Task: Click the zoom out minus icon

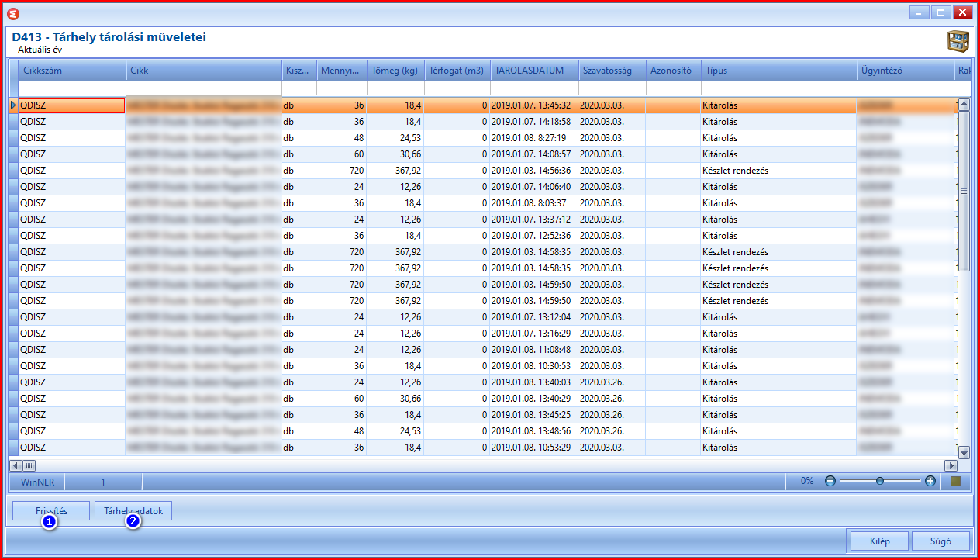Action: tap(830, 481)
